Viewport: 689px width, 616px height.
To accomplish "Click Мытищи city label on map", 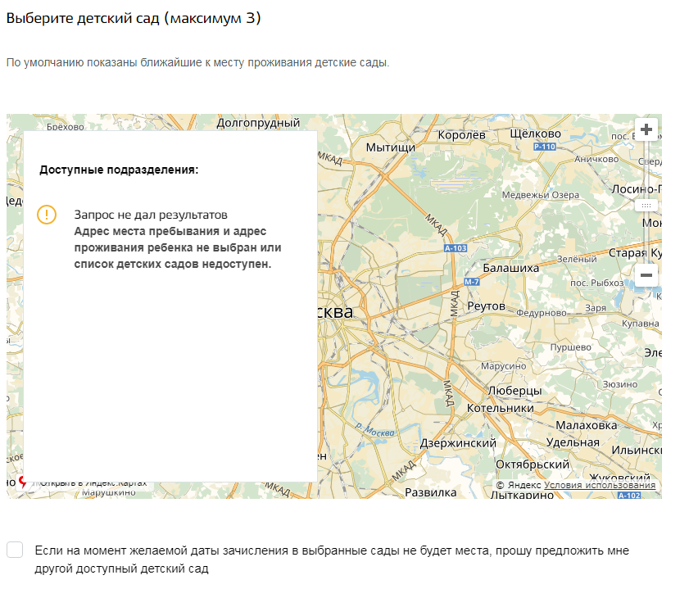I will 390,147.
